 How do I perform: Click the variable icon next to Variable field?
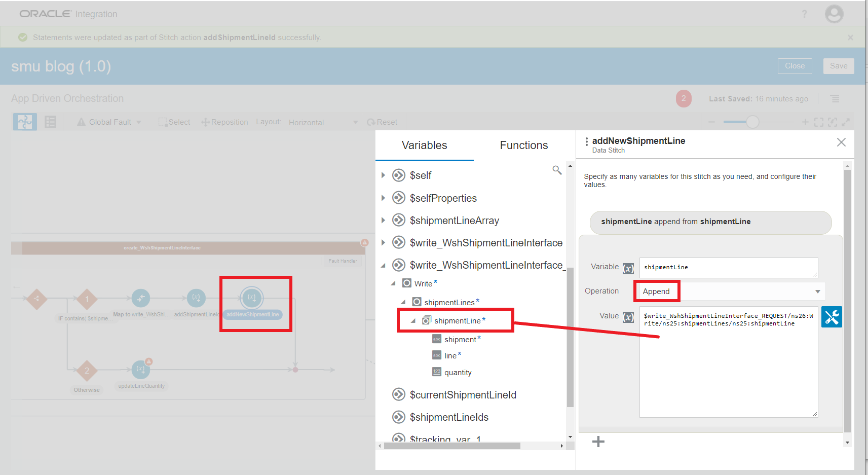click(x=628, y=268)
